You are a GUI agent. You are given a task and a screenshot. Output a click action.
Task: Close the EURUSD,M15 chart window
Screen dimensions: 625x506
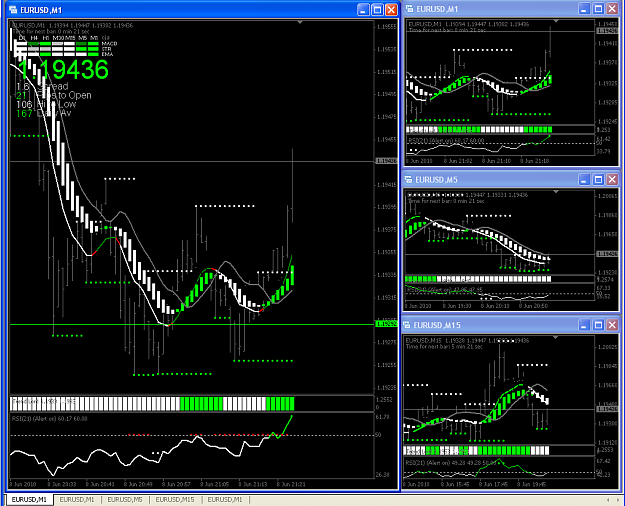tap(612, 325)
